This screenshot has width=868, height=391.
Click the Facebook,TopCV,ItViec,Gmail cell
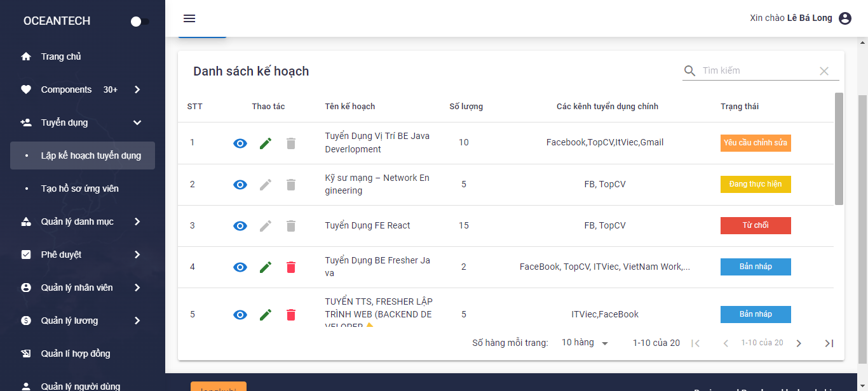[605, 142]
